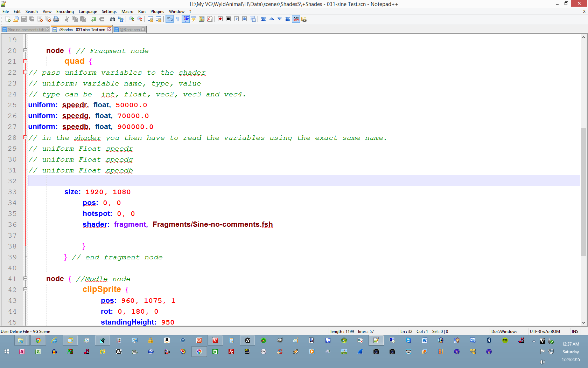Click the Save file toolbar icon
Viewport: 588px width, 368px height.
pos(24,19)
